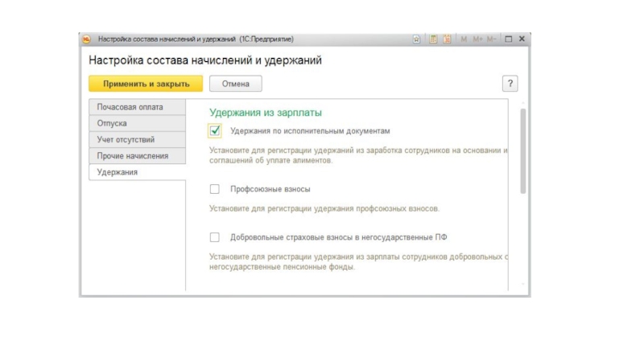The width and height of the screenshot is (644, 362).
Task: Select the Удержания tab
Action: (x=137, y=172)
